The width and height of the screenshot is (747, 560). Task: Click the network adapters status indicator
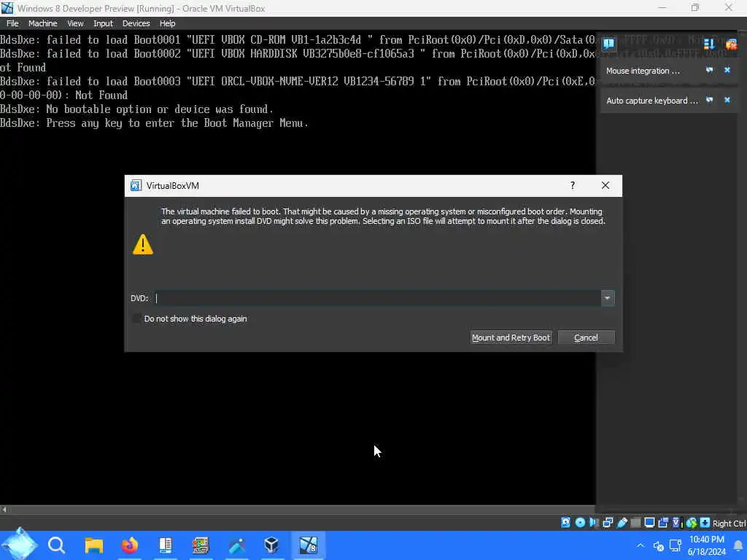[608, 522]
